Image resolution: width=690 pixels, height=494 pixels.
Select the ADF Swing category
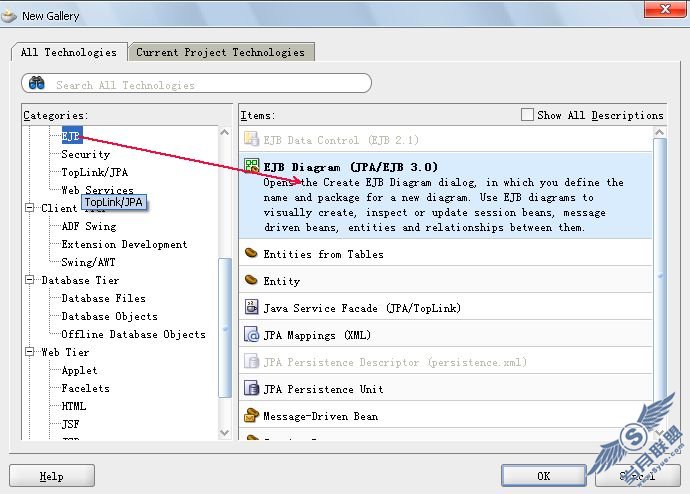(89, 226)
